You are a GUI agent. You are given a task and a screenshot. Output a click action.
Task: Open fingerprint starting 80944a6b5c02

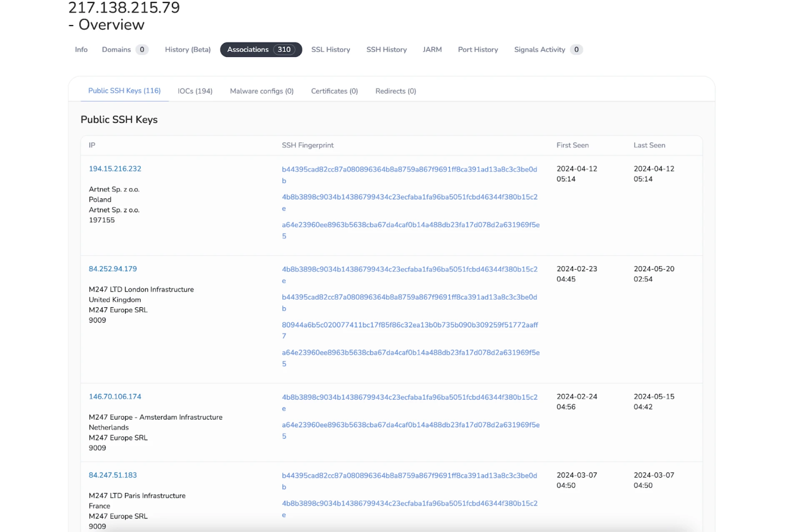coord(410,325)
